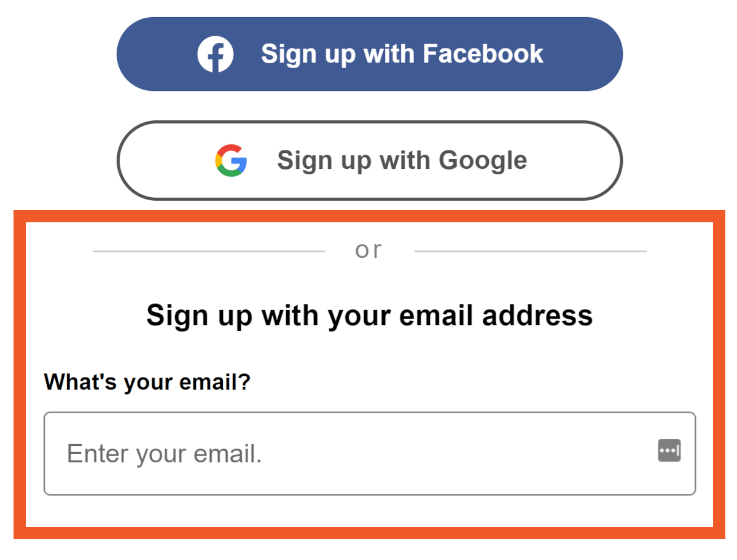Click the orange highlight border's top edge
737x560 pixels.
pyautogui.click(x=368, y=216)
